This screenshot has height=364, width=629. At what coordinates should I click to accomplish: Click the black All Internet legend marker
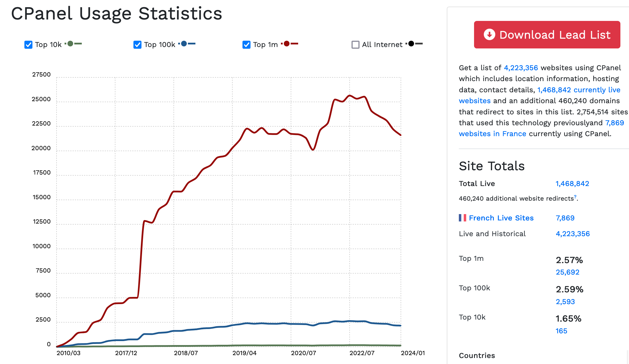411,43
